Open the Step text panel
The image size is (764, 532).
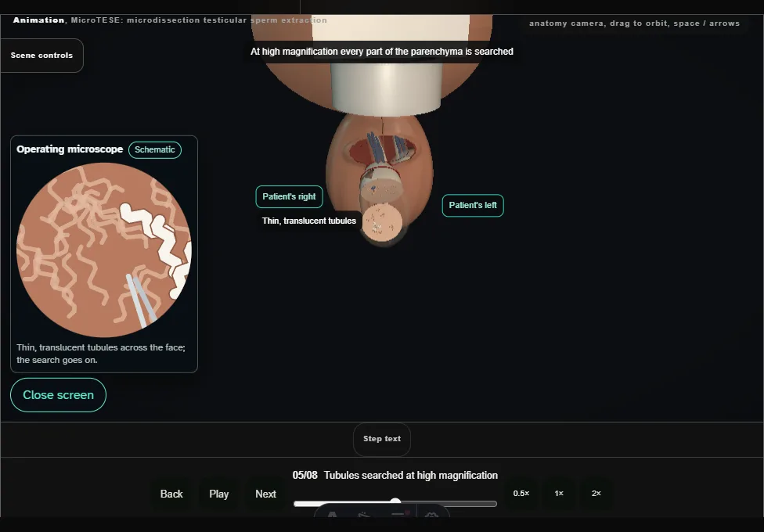382,439
